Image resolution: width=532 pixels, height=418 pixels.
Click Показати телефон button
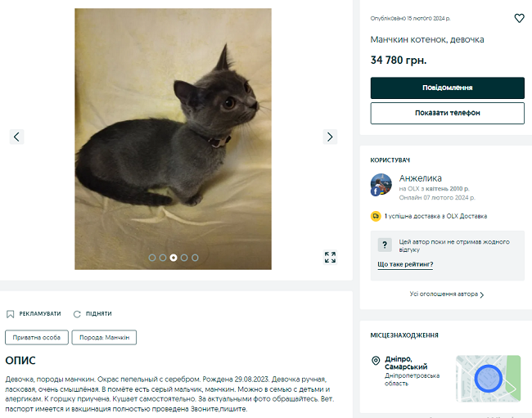pyautogui.click(x=447, y=113)
